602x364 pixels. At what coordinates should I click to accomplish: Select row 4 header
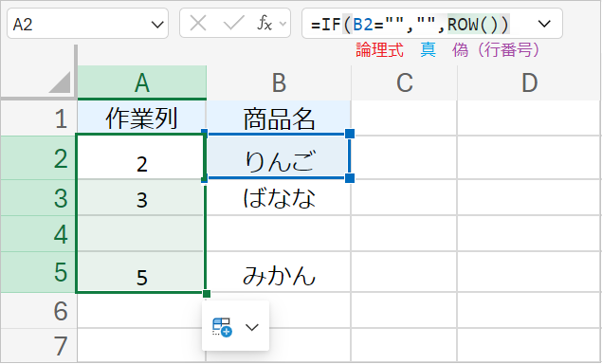pyautogui.click(x=38, y=233)
